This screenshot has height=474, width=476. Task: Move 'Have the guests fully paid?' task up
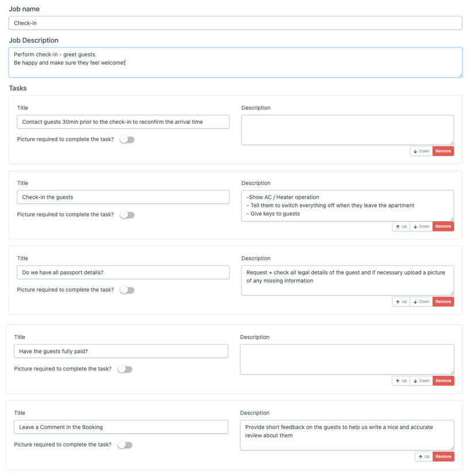(x=401, y=380)
